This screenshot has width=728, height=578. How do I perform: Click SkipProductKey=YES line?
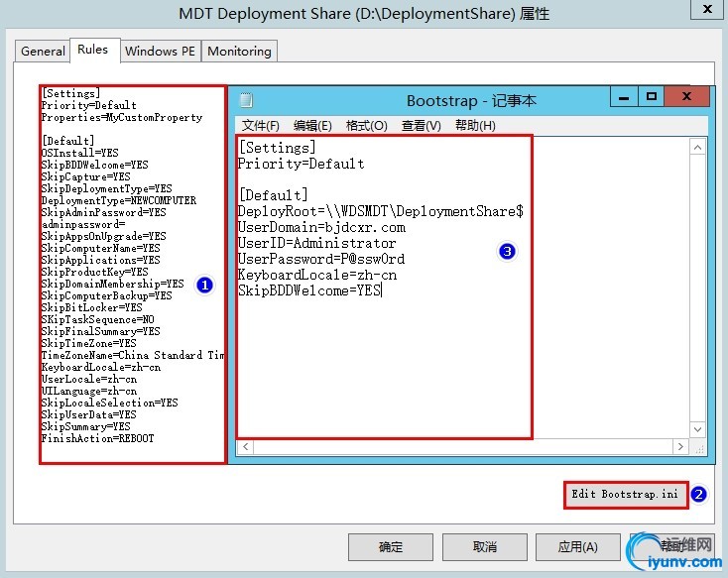[x=94, y=272]
